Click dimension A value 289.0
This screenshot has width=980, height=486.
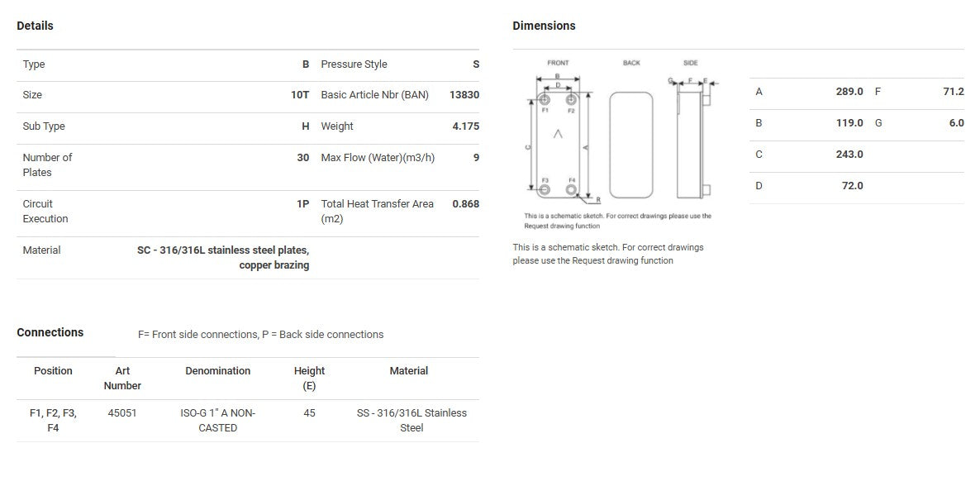[849, 92]
